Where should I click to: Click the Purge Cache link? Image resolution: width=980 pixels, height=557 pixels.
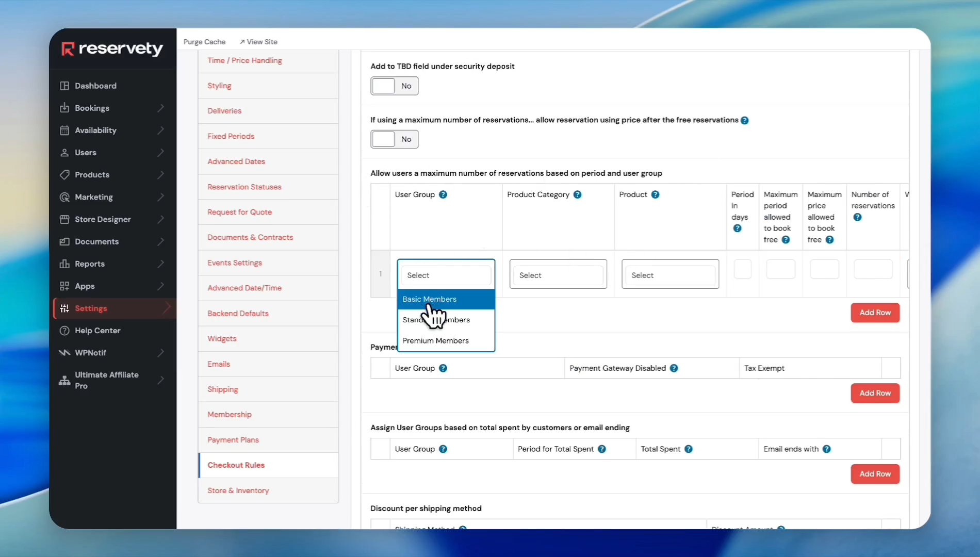click(x=204, y=42)
